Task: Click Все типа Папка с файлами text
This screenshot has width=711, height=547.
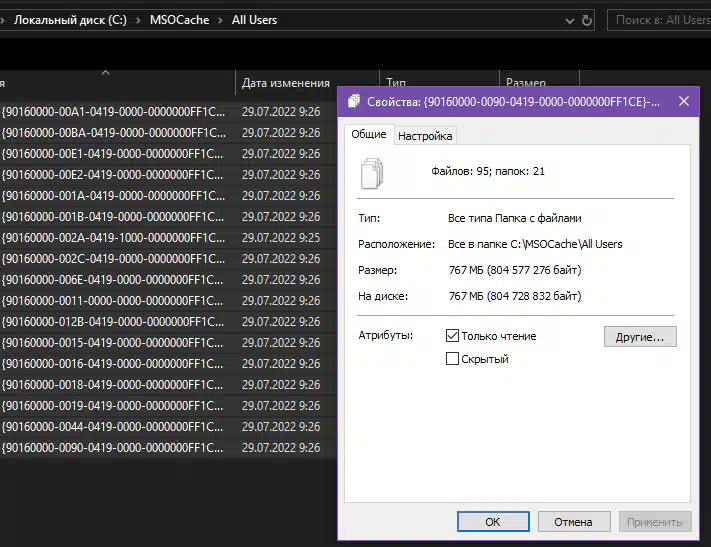Action: [515, 218]
